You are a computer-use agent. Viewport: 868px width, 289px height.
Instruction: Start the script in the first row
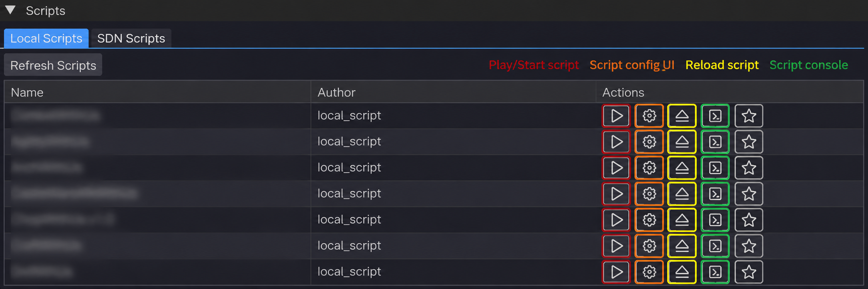tap(616, 116)
